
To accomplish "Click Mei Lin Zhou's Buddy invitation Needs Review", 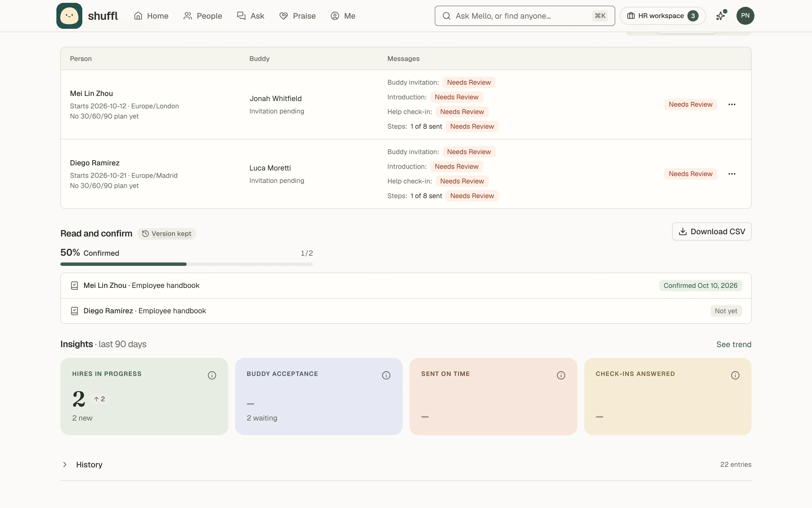I will click(x=469, y=82).
